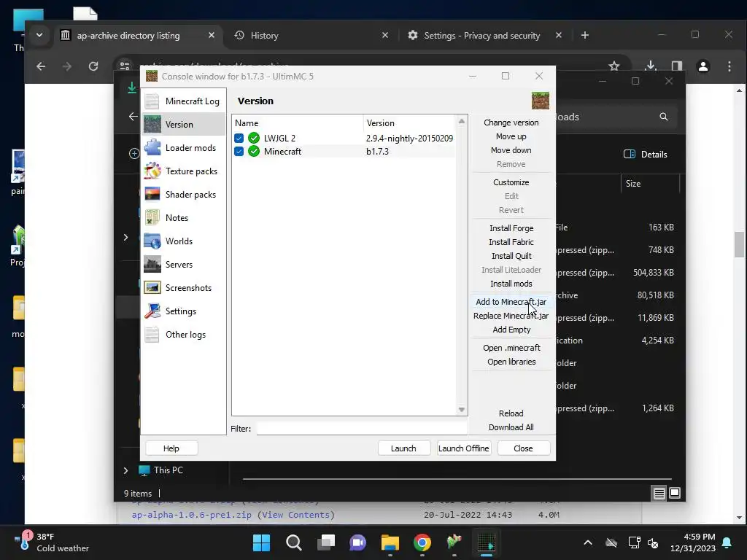Switch Explorer to large thumbnails view
747x560 pixels.
point(675,493)
